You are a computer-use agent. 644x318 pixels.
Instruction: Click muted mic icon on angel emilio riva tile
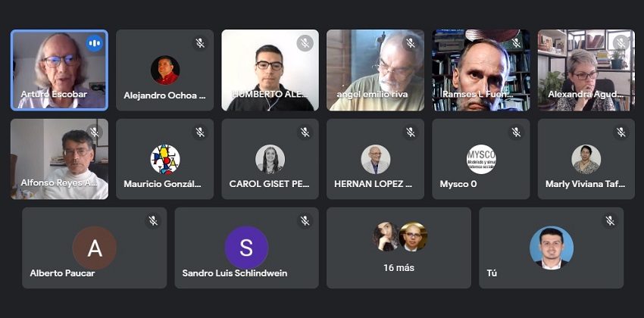pos(411,43)
